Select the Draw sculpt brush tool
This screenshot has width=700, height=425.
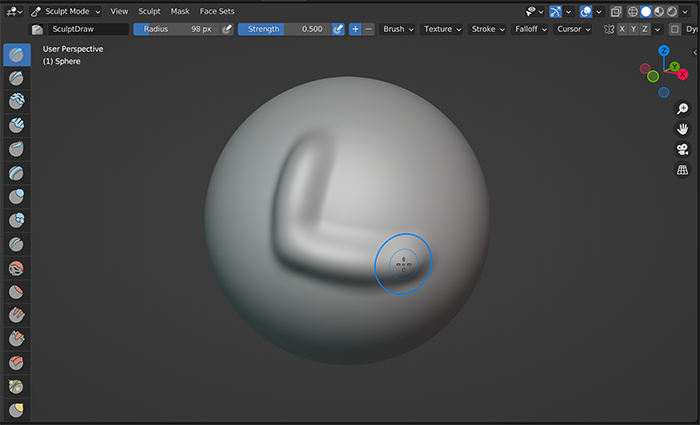point(17,55)
